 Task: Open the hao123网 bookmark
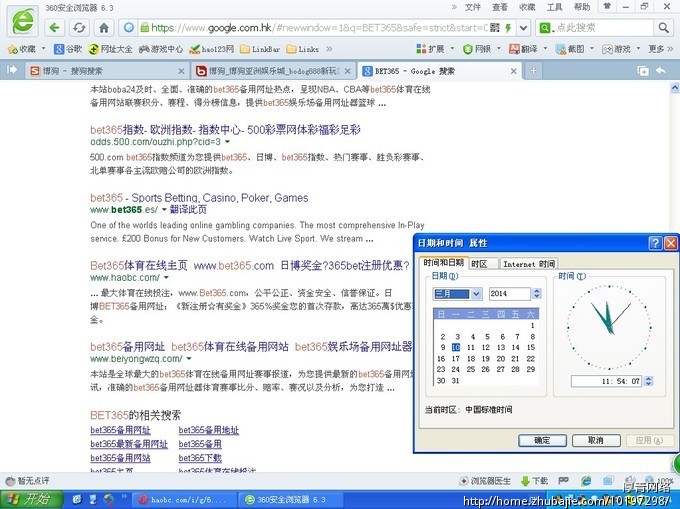coord(212,49)
